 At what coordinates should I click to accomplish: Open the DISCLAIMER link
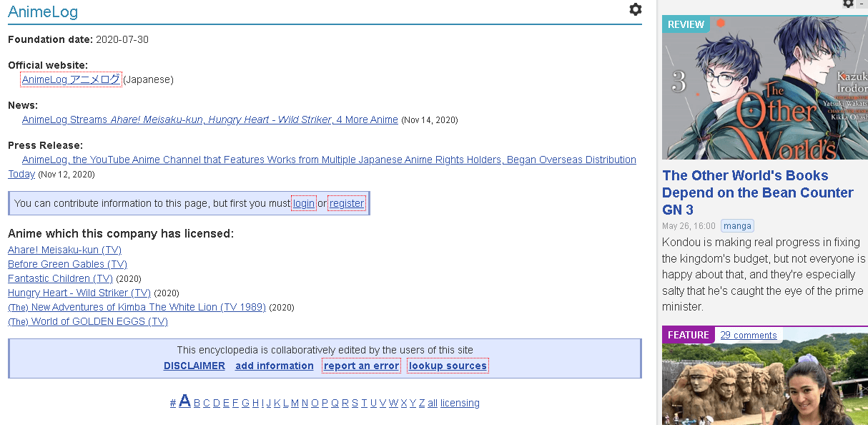(194, 366)
